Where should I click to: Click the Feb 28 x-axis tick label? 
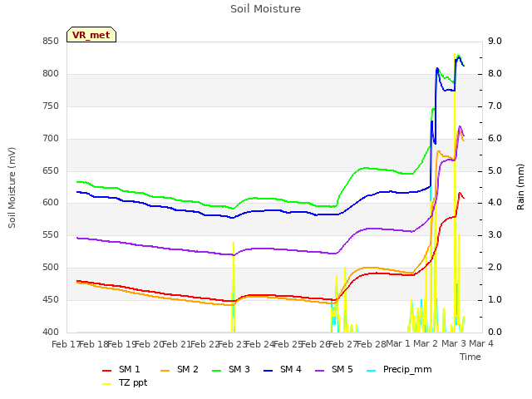point(372,344)
